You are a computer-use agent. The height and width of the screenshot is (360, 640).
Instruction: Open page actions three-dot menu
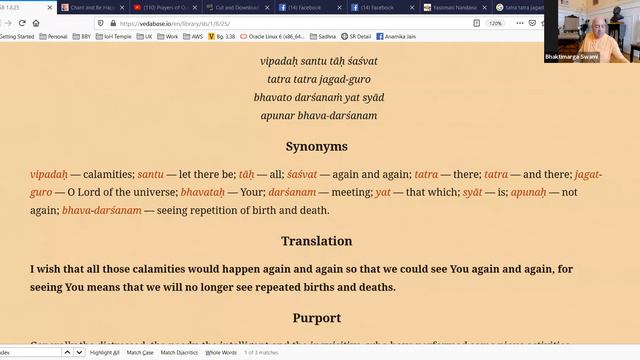pos(520,23)
